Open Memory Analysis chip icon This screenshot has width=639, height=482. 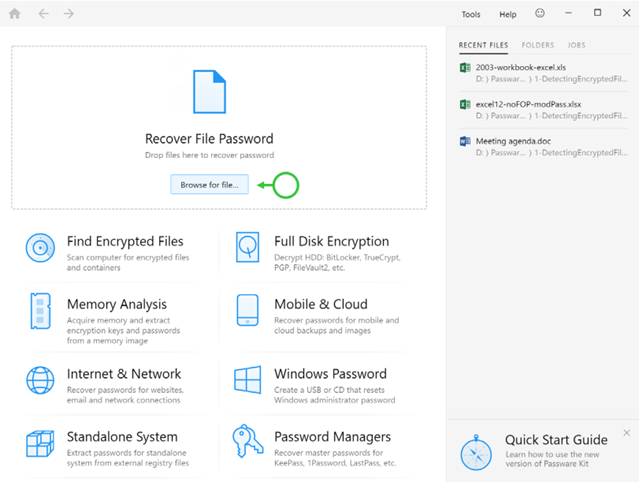(x=40, y=311)
